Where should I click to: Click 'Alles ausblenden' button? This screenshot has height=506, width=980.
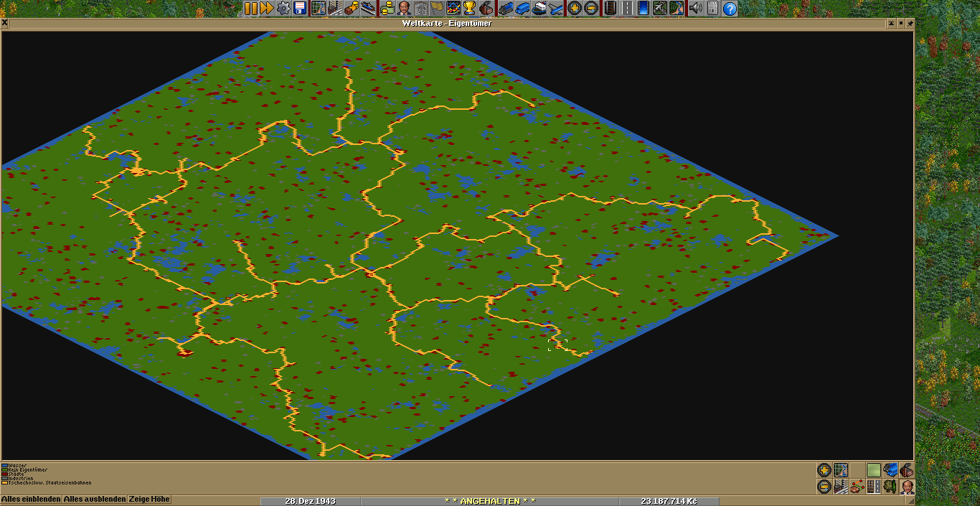(94, 500)
